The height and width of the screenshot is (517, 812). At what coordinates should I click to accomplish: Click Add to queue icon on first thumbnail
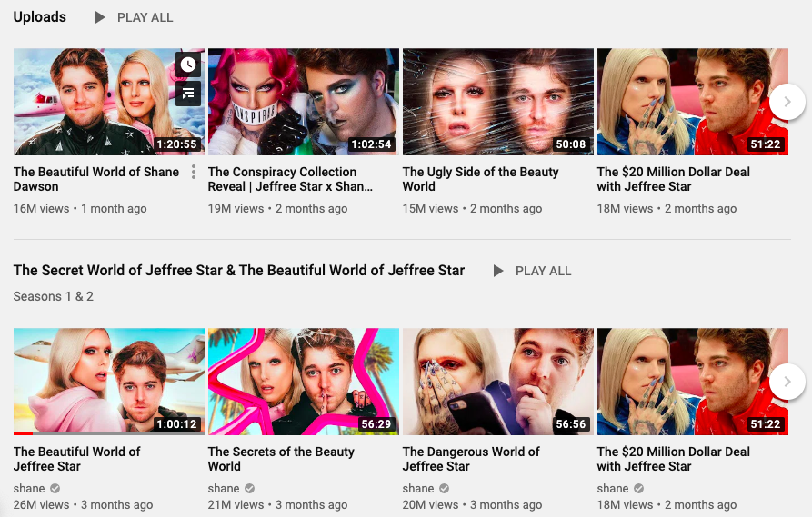188,94
